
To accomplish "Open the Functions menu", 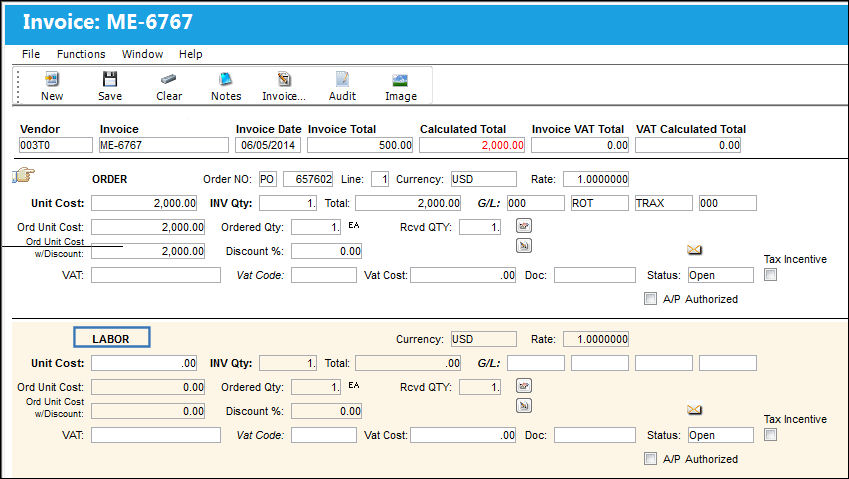I will coord(81,54).
